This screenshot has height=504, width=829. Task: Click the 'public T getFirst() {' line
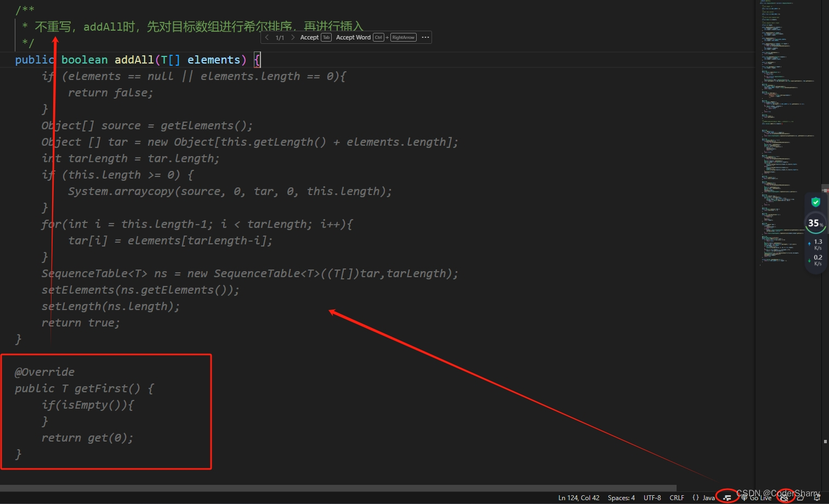pyautogui.click(x=84, y=388)
